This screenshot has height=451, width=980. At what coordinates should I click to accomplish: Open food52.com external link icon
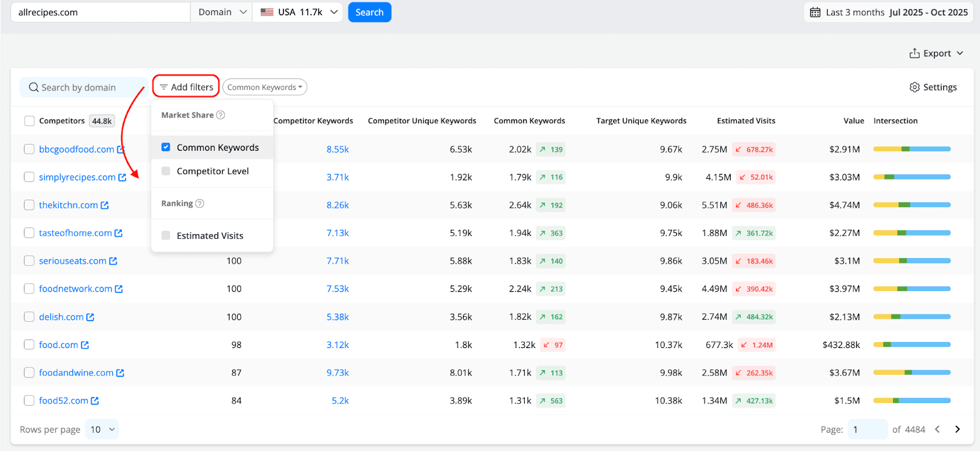[x=95, y=401]
